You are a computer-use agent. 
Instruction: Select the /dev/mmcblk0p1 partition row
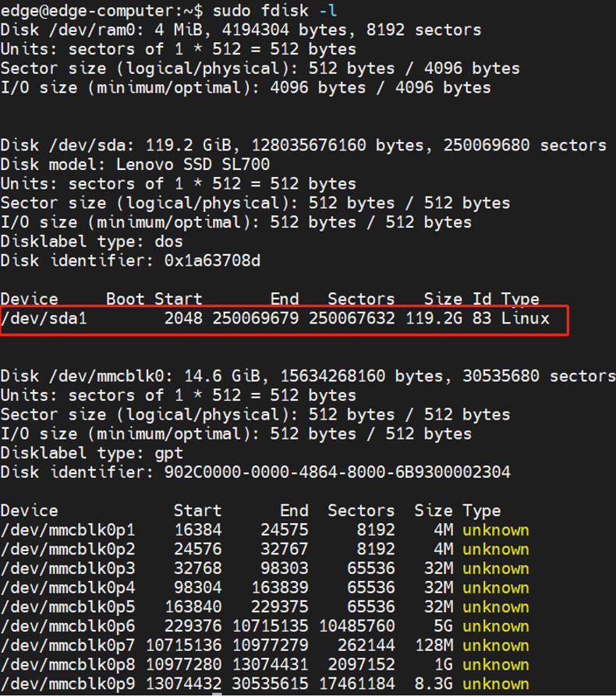265,530
